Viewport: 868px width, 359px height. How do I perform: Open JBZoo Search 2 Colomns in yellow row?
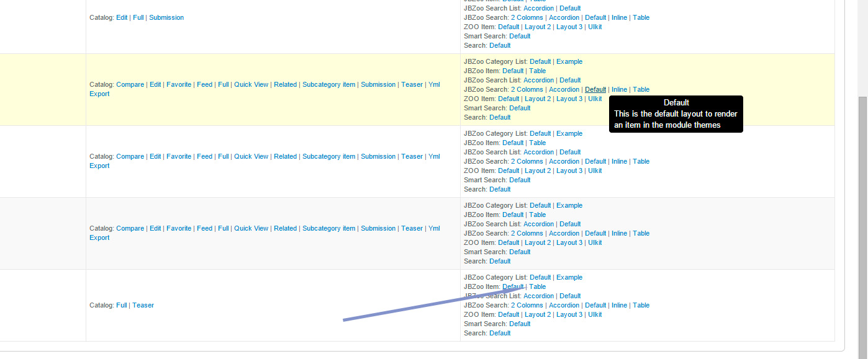click(x=527, y=89)
